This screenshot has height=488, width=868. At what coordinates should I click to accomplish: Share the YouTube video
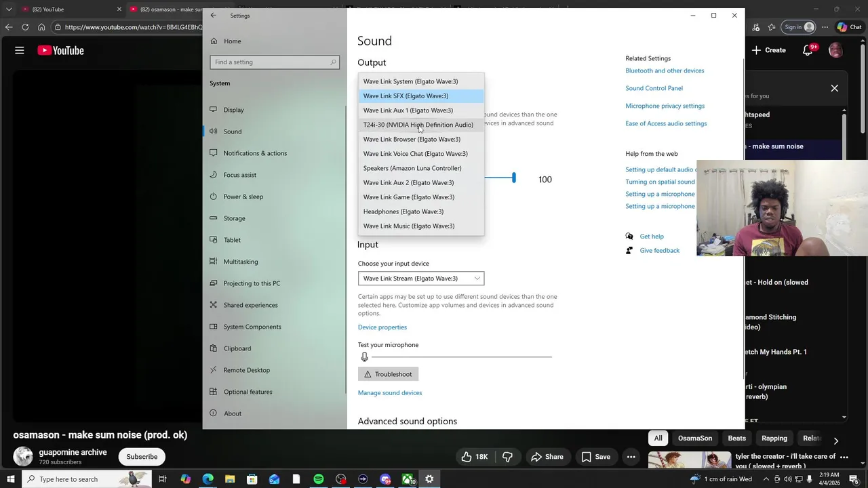pyautogui.click(x=548, y=457)
